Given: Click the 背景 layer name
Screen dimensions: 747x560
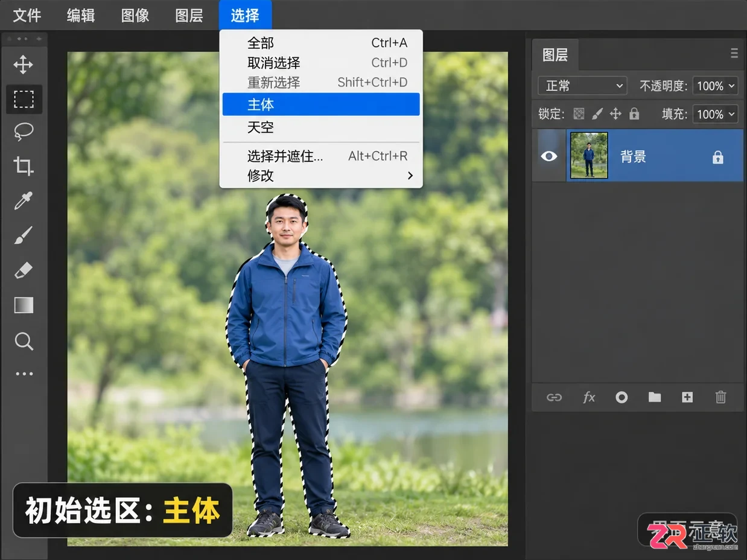Looking at the screenshot, I should [633, 157].
